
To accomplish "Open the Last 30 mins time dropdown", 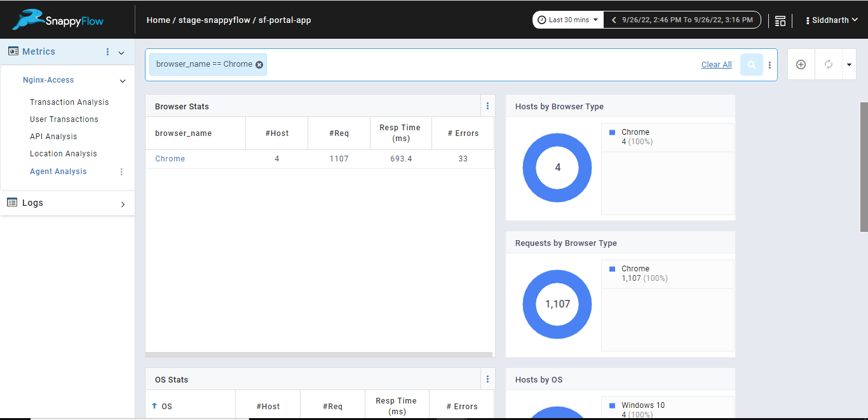I will 567,20.
